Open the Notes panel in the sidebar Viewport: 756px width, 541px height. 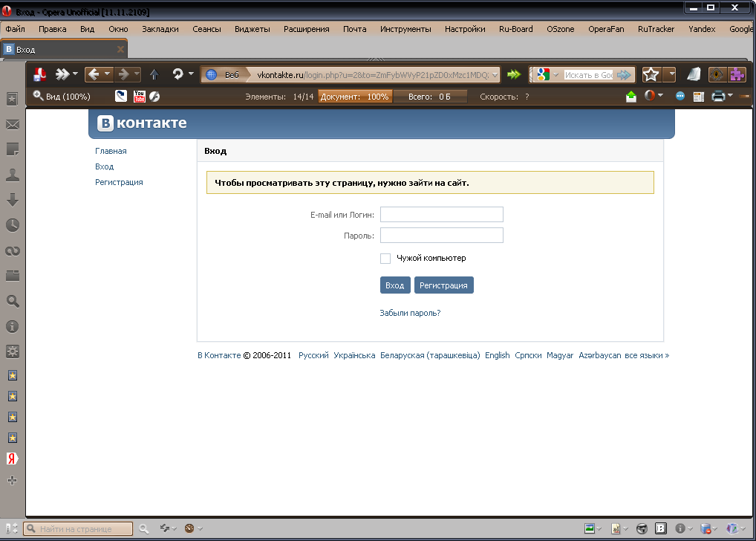click(x=13, y=149)
